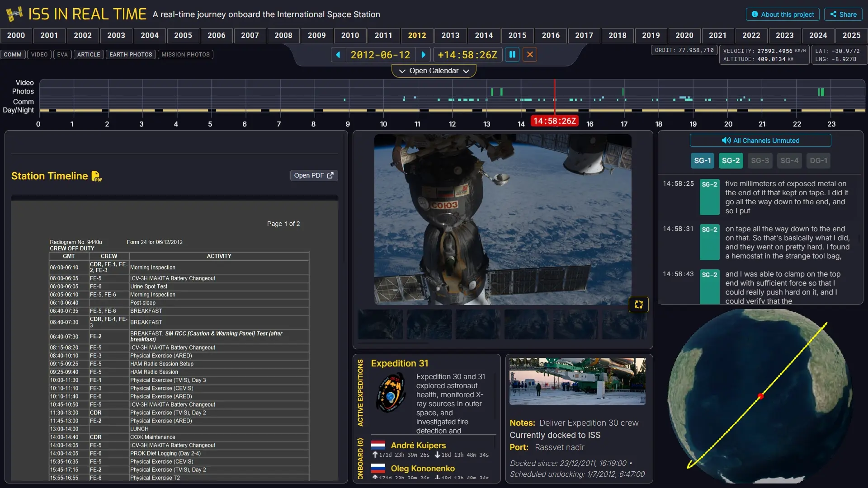Viewport: 868px width, 488px height.
Task: Open the timeline PDF externally
Action: 314,175
